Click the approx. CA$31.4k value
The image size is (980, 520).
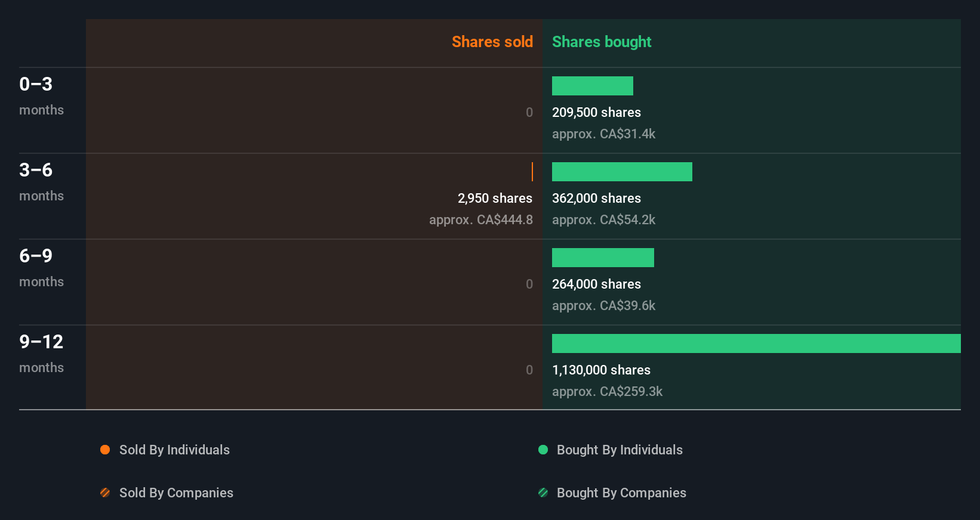[603, 134]
